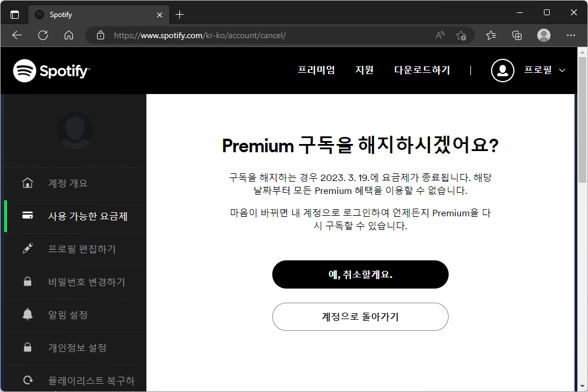Click the page vertical scrollbar thumb

(x=582, y=119)
